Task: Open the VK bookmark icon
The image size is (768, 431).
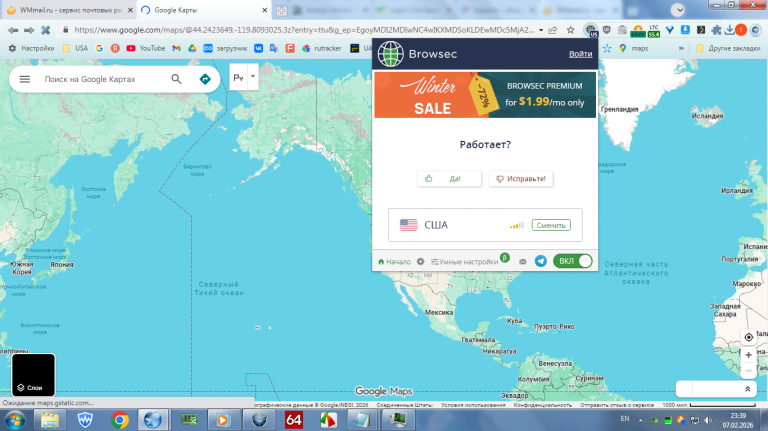Action: coord(258,48)
